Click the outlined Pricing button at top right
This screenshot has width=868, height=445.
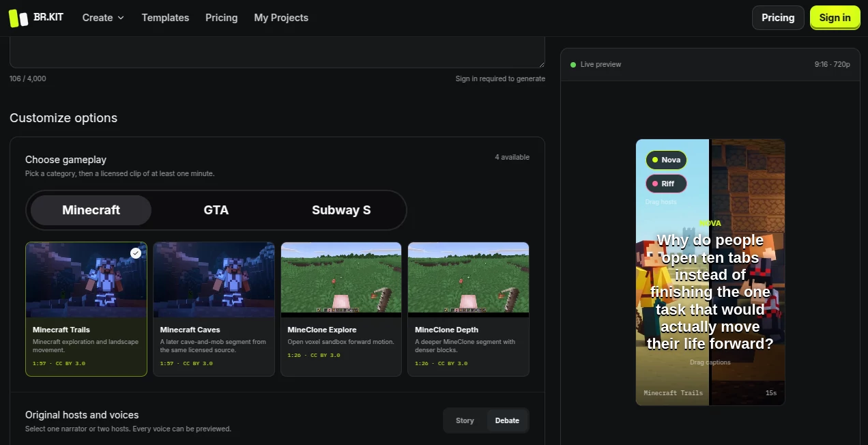(778, 18)
